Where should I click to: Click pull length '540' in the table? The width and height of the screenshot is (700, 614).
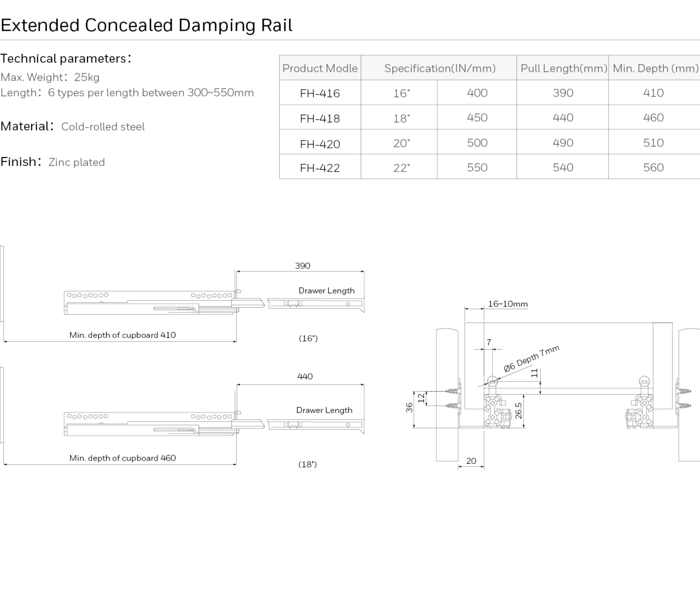563,168
